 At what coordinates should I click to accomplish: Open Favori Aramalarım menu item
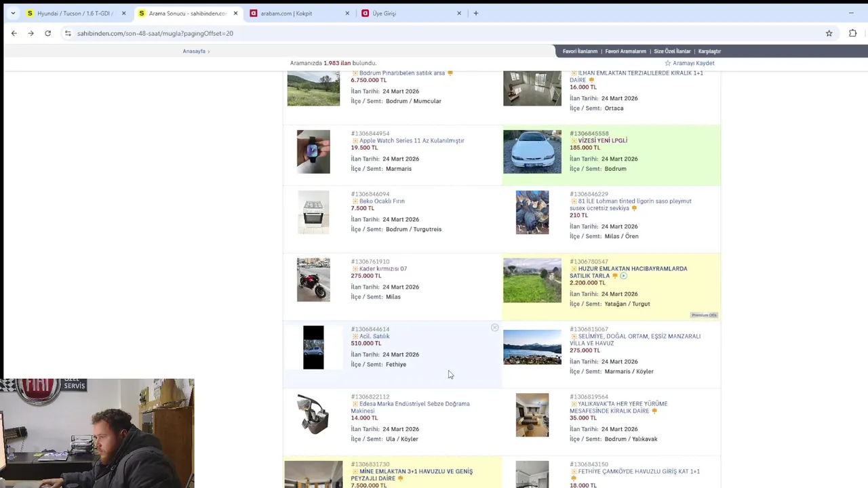[x=625, y=52]
